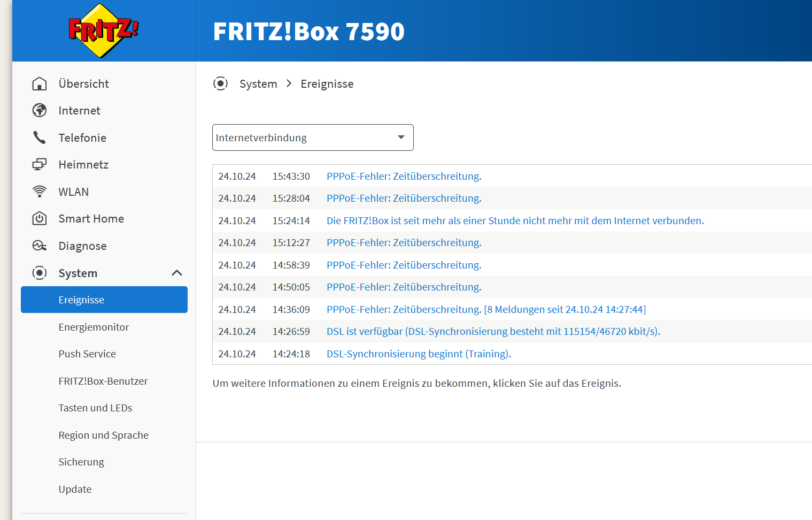This screenshot has height=520, width=812.
Task: Open the FRITZ!Box-Benutzer submenu item
Action: click(103, 381)
